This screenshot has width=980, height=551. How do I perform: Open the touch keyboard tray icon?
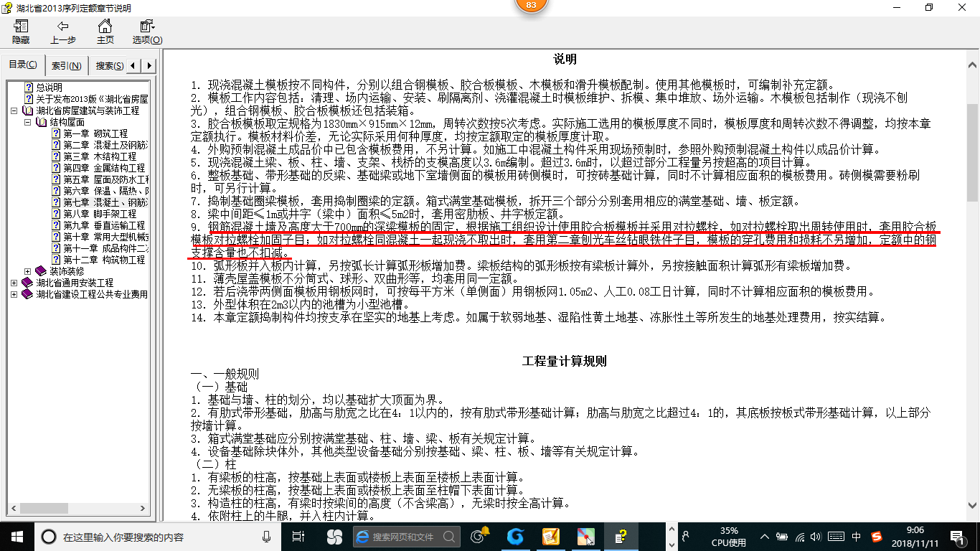(x=836, y=537)
